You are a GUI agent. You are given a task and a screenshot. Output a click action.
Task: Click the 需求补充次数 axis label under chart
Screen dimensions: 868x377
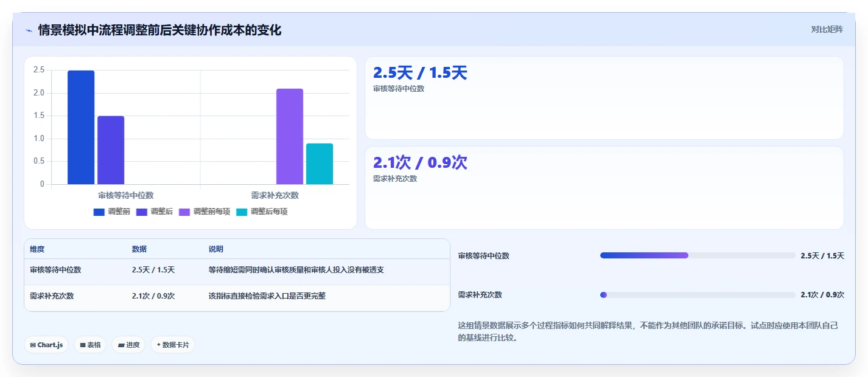(275, 195)
